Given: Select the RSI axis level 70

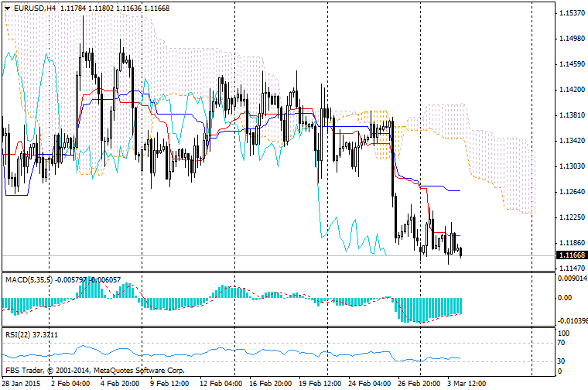Looking at the screenshot, I should click(562, 343).
